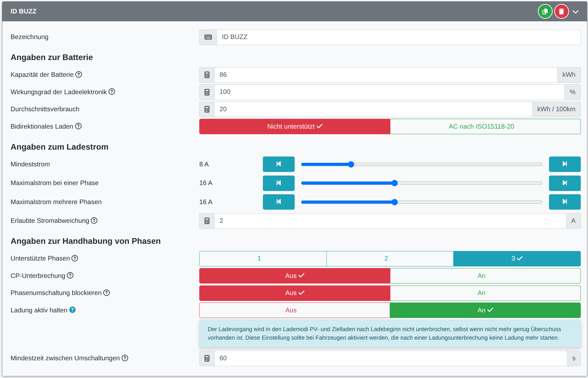Image resolution: width=588 pixels, height=378 pixels.
Task: Click the Maximalstrom mehrere Phasen slider handle
Action: tap(395, 202)
